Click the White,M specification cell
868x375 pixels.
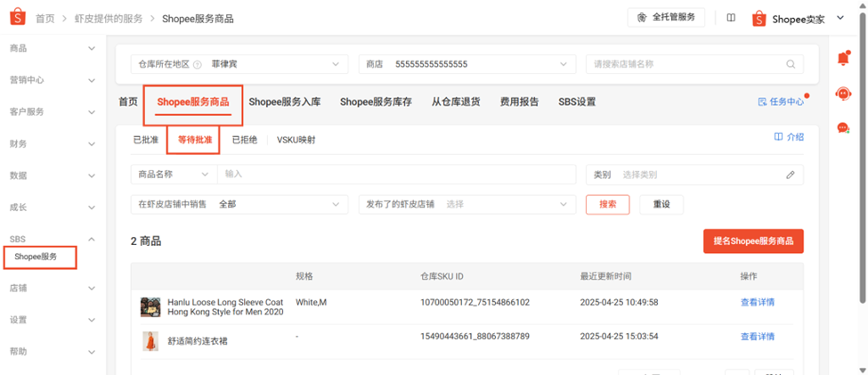311,303
